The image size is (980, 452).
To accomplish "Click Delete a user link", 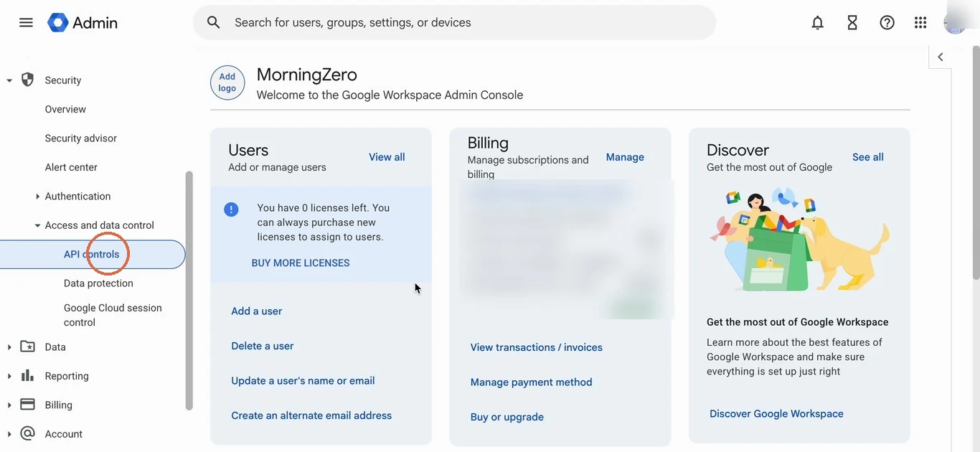I will click(x=262, y=346).
